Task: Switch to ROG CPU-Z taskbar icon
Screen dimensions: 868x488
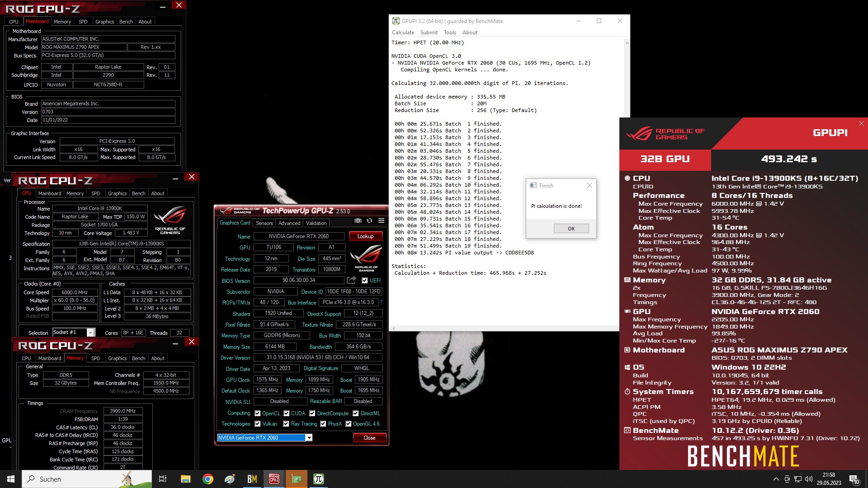Action: tap(274, 479)
